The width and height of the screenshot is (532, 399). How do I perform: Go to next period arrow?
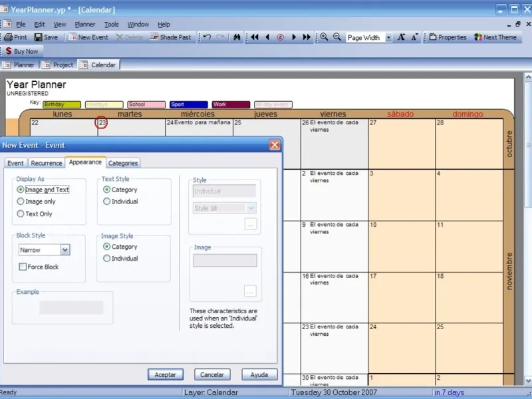pos(294,37)
